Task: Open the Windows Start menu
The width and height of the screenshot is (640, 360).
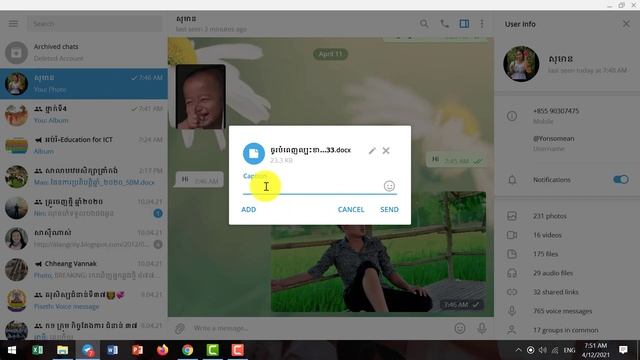Action: (12, 350)
